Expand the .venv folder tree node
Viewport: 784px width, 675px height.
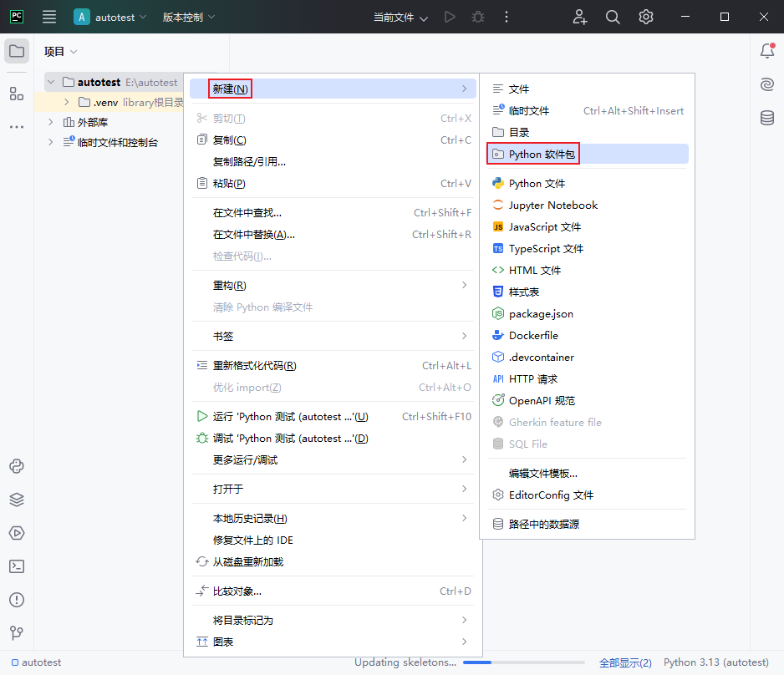(67, 102)
